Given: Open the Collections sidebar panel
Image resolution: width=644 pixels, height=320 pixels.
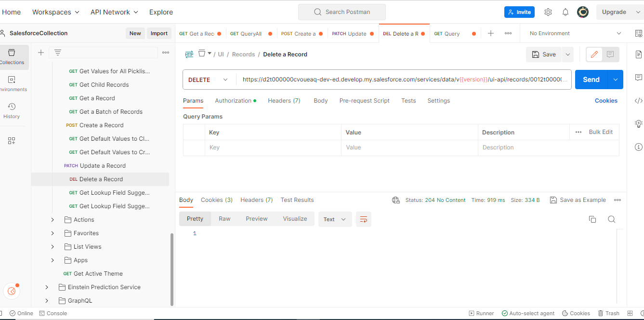Looking at the screenshot, I should coord(12,57).
